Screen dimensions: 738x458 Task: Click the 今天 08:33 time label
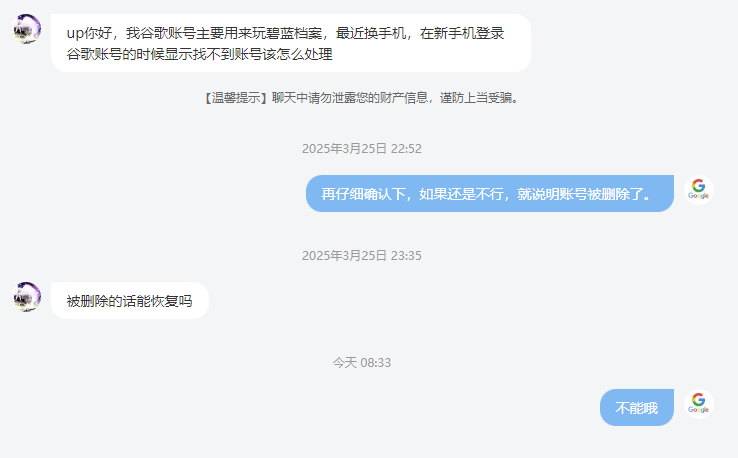click(361, 362)
